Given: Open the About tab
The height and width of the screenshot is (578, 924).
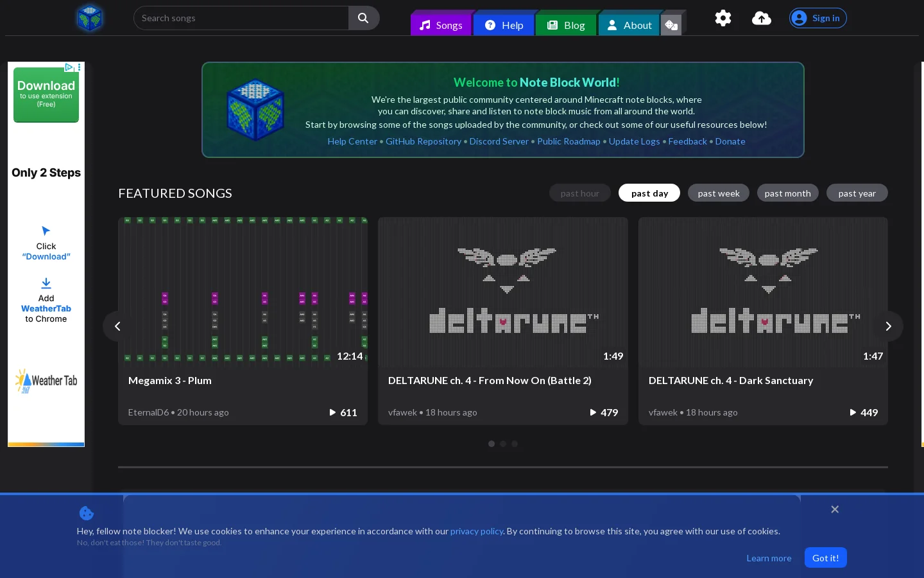Looking at the screenshot, I should coord(629,25).
